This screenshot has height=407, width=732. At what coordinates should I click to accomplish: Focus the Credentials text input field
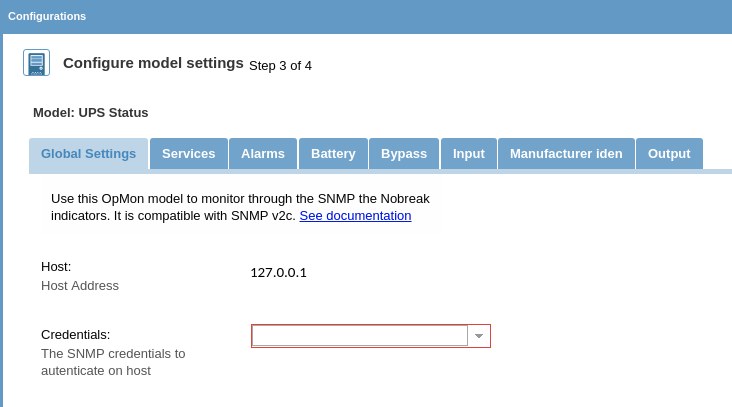pyautogui.click(x=360, y=336)
